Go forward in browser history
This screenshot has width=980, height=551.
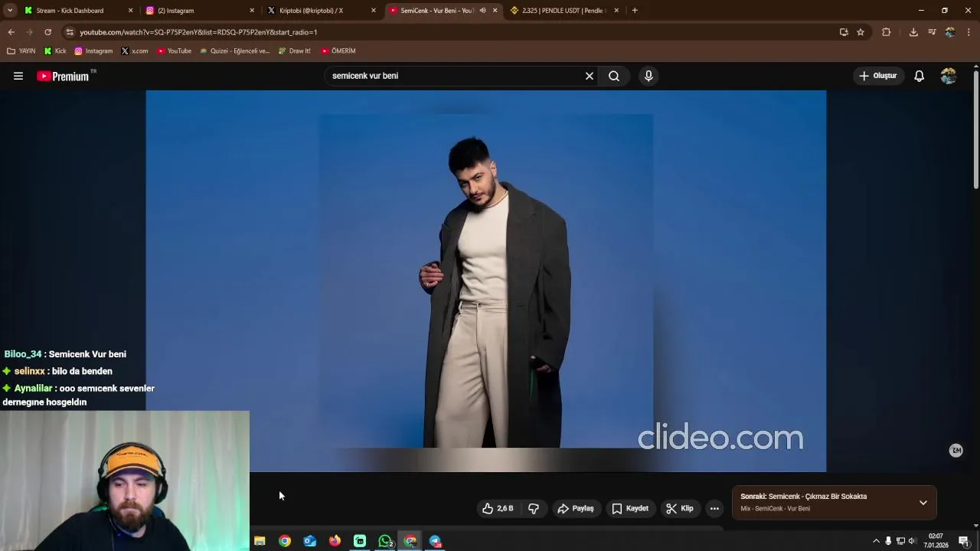(29, 32)
